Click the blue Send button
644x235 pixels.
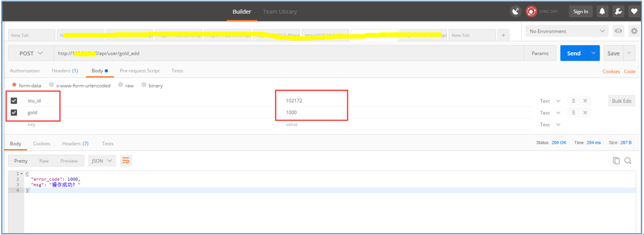click(574, 53)
